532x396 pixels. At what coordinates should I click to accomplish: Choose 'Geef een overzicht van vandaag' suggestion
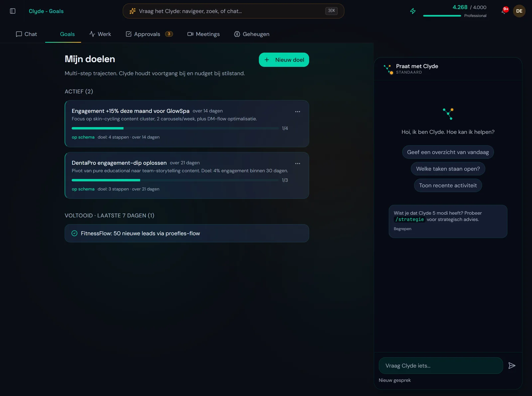(448, 152)
